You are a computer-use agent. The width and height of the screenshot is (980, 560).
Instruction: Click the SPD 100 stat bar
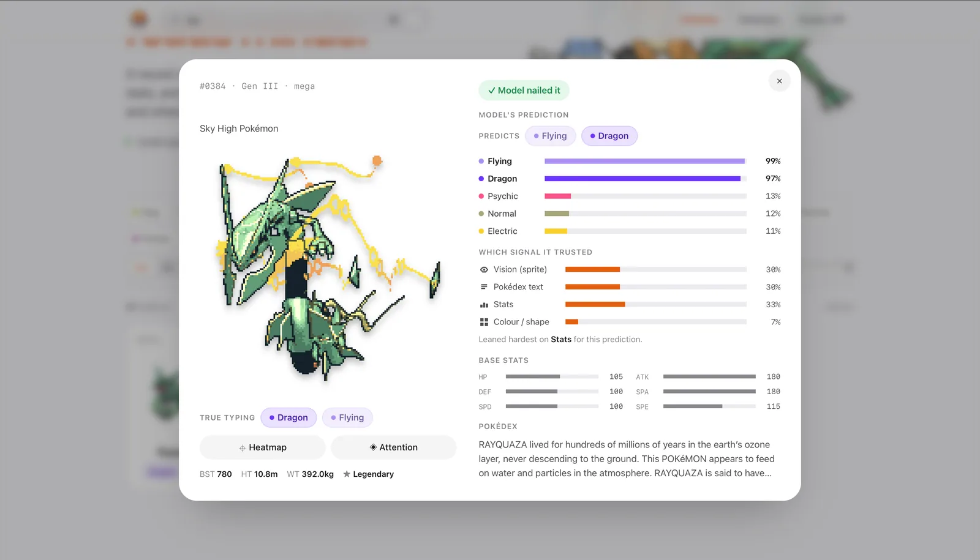click(x=552, y=406)
